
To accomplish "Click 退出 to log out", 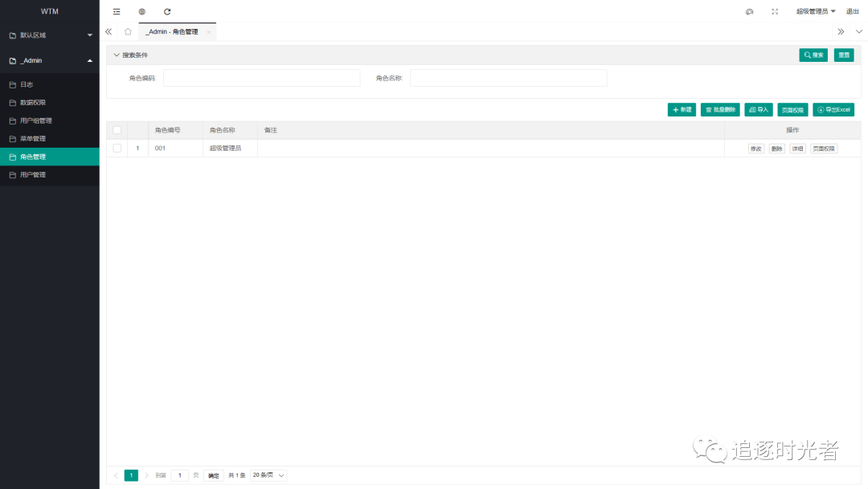I will coord(853,11).
